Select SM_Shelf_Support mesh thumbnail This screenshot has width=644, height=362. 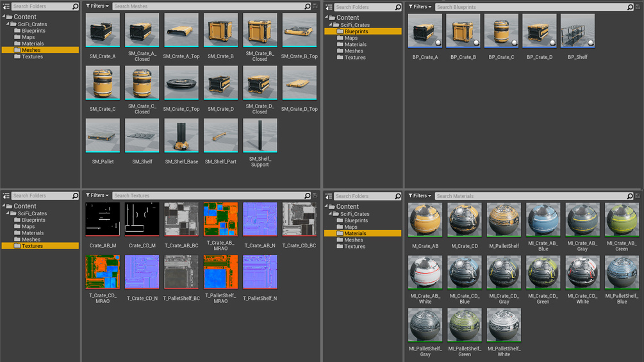260,135
